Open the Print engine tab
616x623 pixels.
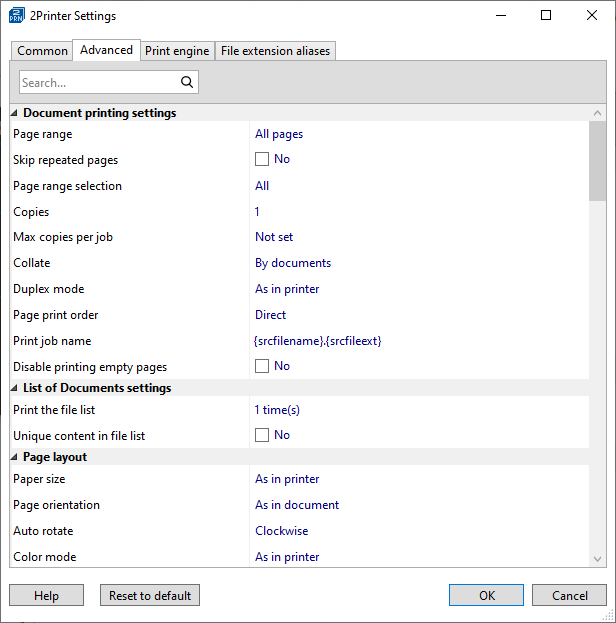pyautogui.click(x=177, y=51)
